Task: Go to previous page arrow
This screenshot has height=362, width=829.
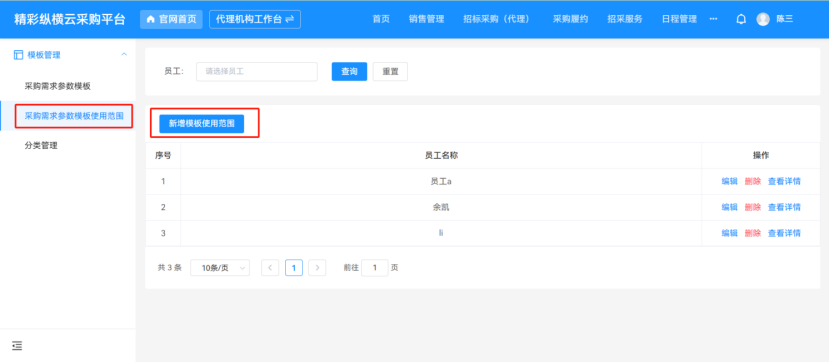Action: pyautogui.click(x=270, y=268)
